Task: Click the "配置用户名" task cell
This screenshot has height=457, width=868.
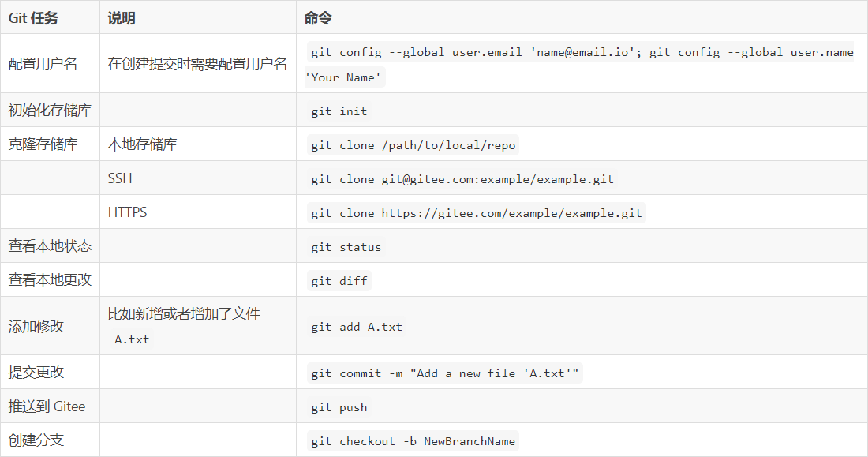Action: click(x=43, y=64)
